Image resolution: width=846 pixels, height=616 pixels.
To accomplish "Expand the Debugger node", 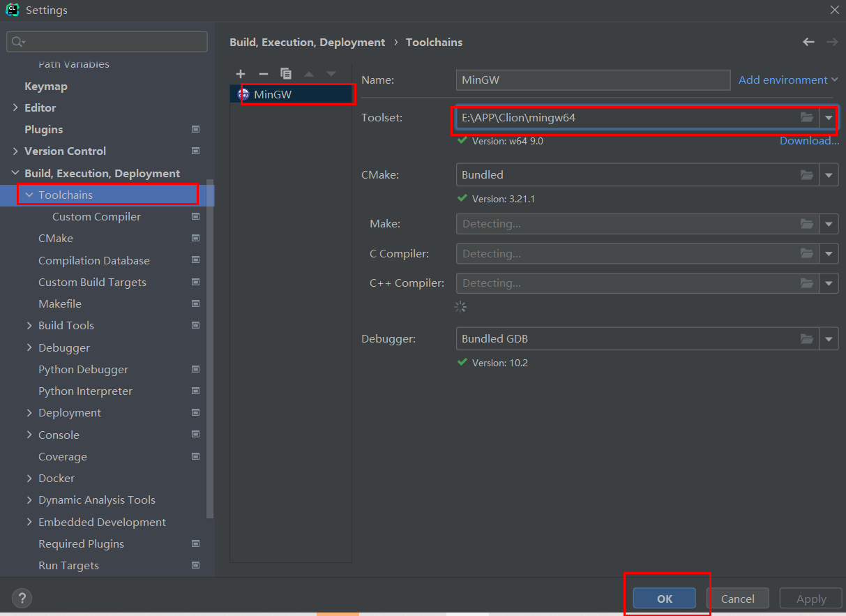I will [x=29, y=347].
